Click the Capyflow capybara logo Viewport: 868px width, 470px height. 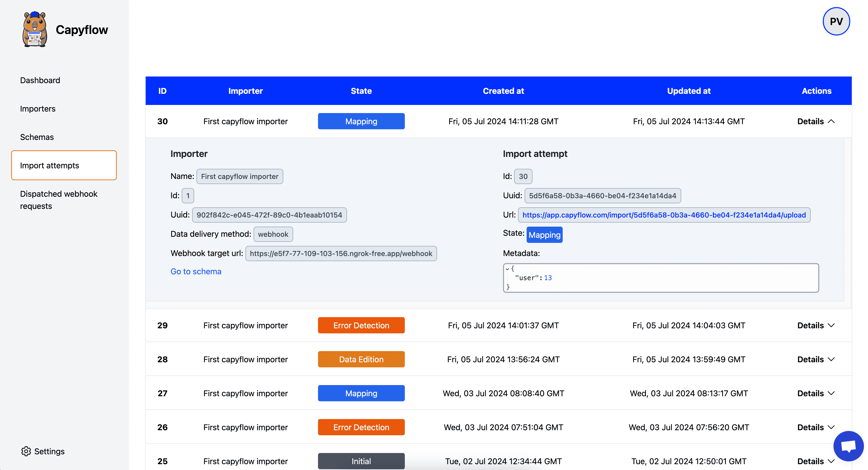pos(34,30)
